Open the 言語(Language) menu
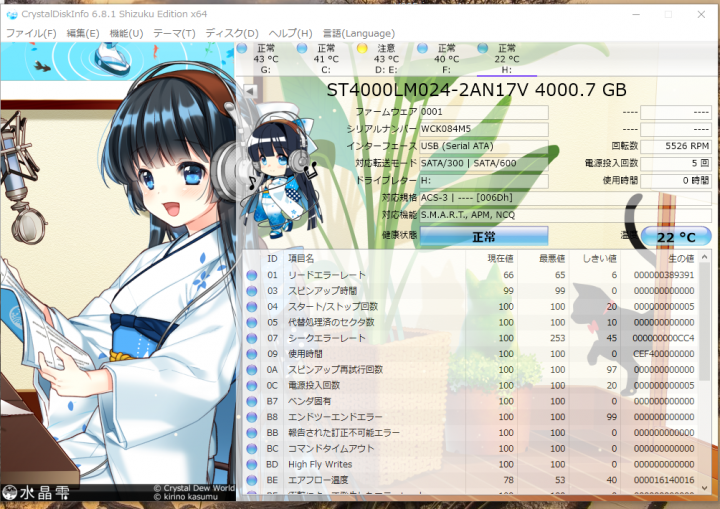Image resolution: width=720 pixels, height=509 pixels. (x=359, y=34)
